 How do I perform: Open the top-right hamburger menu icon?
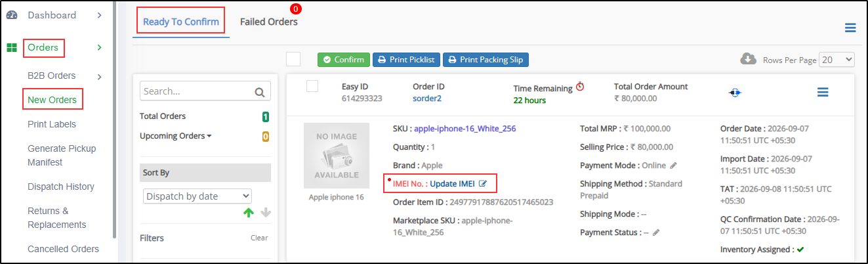[850, 28]
